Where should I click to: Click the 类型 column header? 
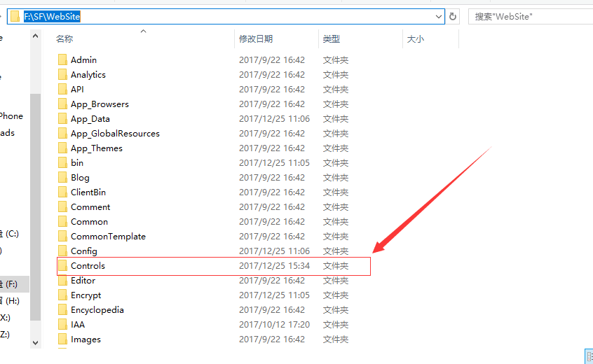[x=332, y=39]
